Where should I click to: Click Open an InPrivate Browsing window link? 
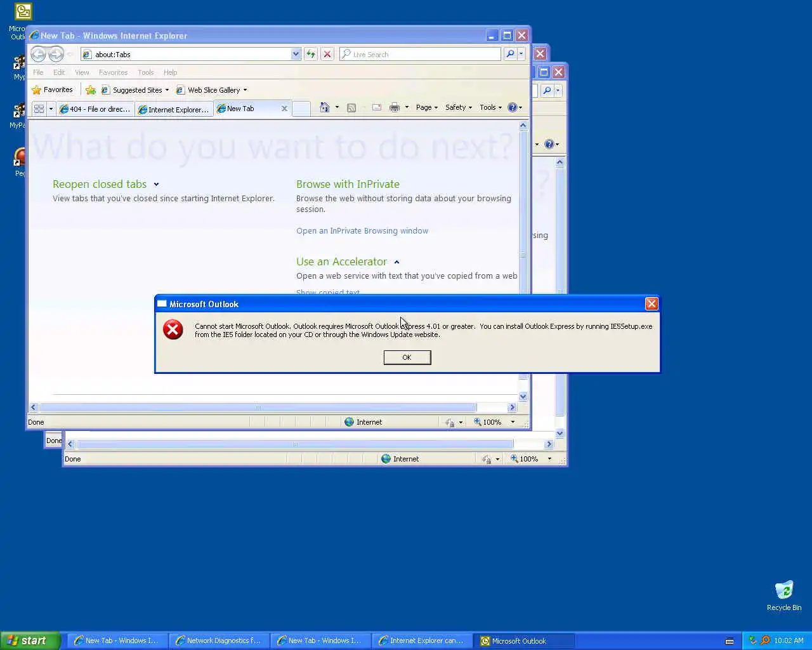coord(362,231)
